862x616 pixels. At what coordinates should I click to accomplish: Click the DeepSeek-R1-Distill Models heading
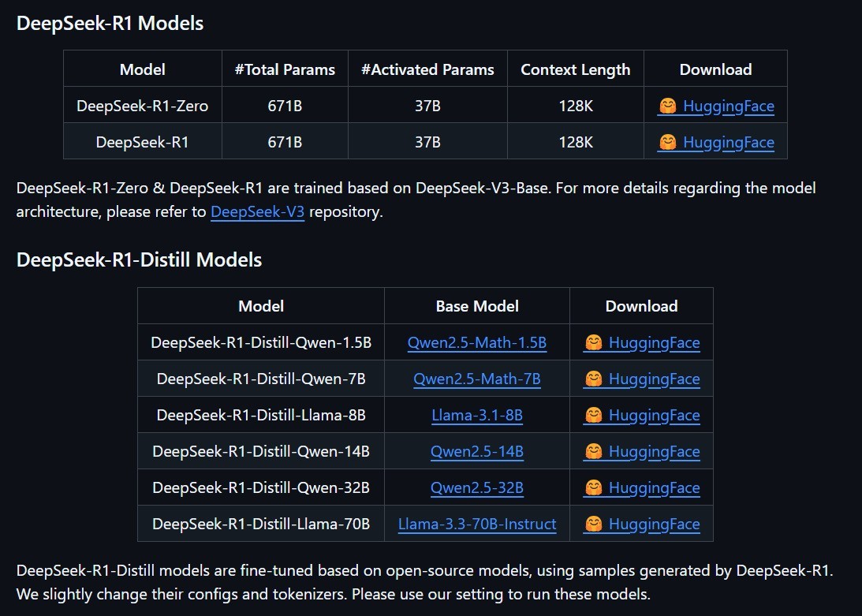point(139,259)
